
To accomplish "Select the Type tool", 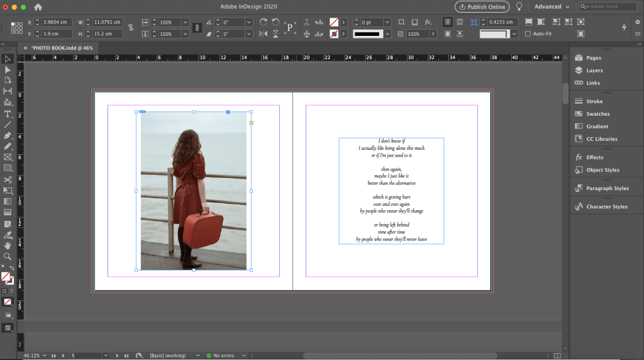I will [8, 114].
